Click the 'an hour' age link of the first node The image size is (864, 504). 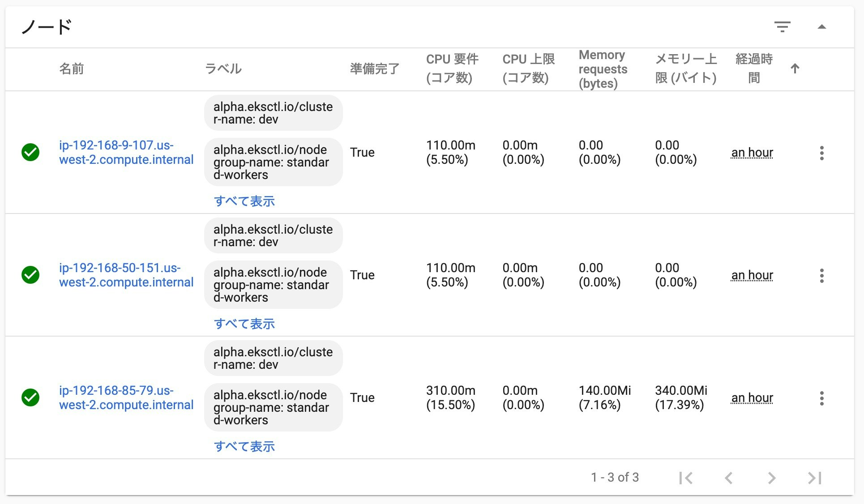click(752, 153)
